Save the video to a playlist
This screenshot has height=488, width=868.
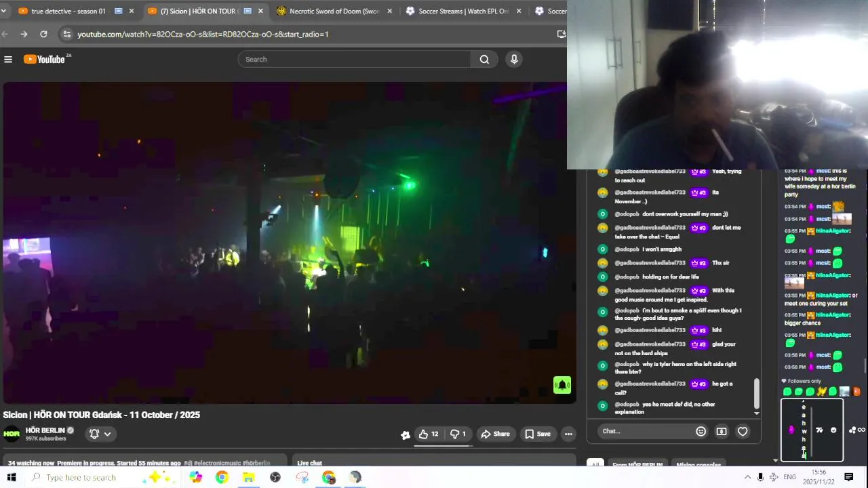(538, 434)
